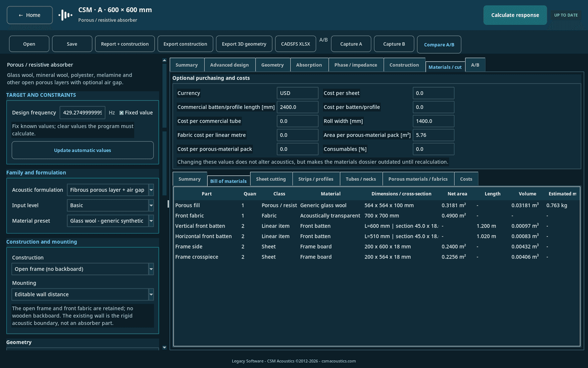Click the Commercial batten/profile length field

click(x=297, y=107)
